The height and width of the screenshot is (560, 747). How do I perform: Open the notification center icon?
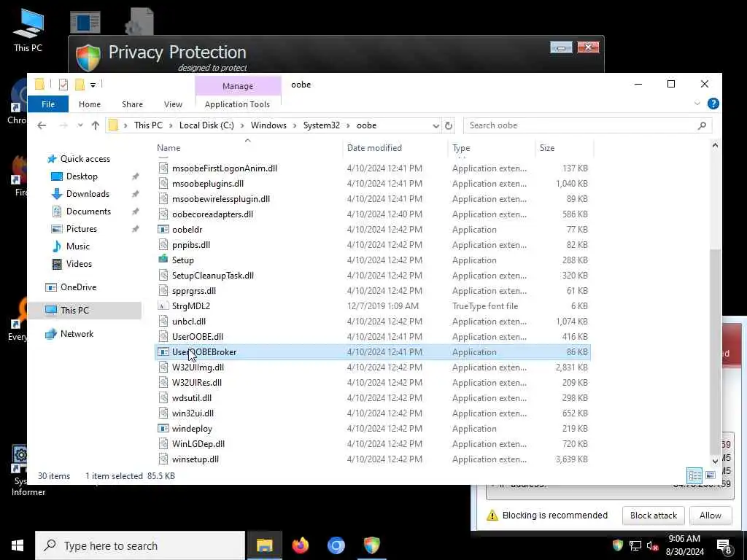pos(724,546)
